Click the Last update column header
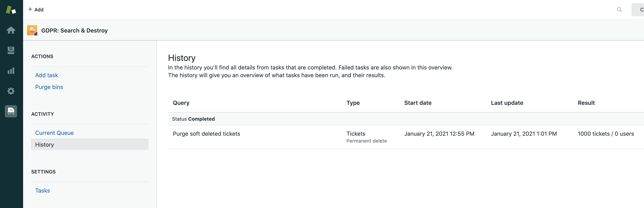 click(x=507, y=103)
